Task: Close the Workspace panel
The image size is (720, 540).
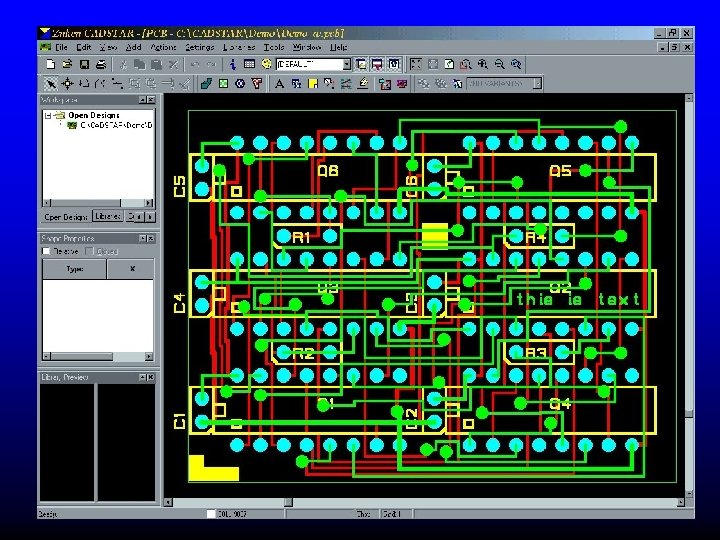Action: (151, 100)
